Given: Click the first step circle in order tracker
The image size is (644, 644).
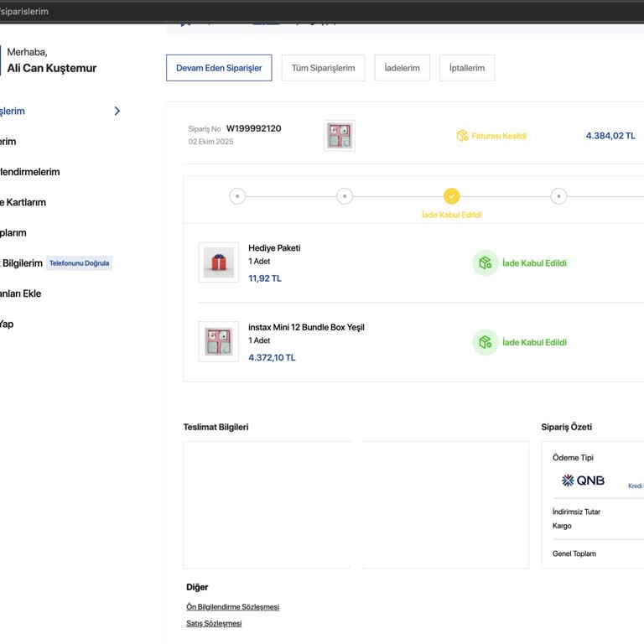Looking at the screenshot, I should click(x=237, y=196).
